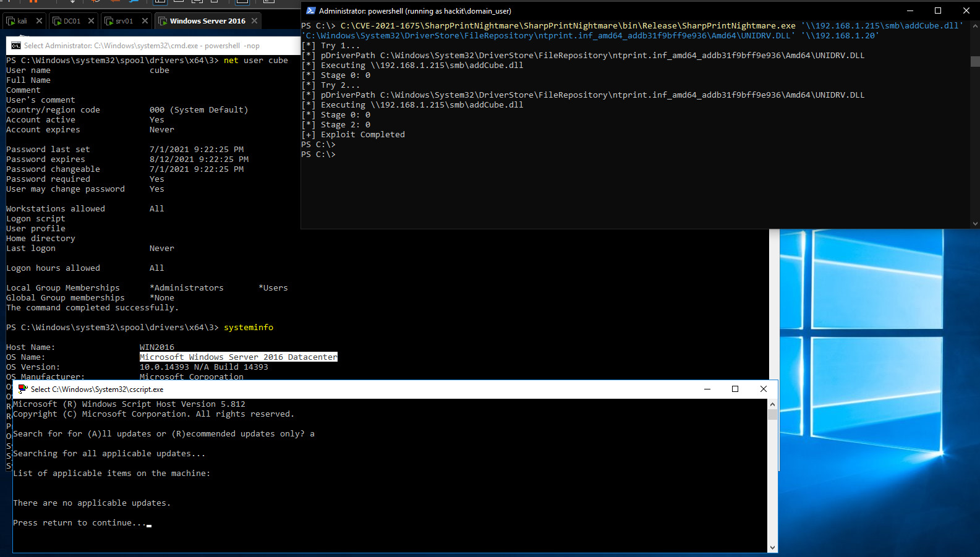Minimize the cscript.exe window
980x557 pixels.
[707, 389]
